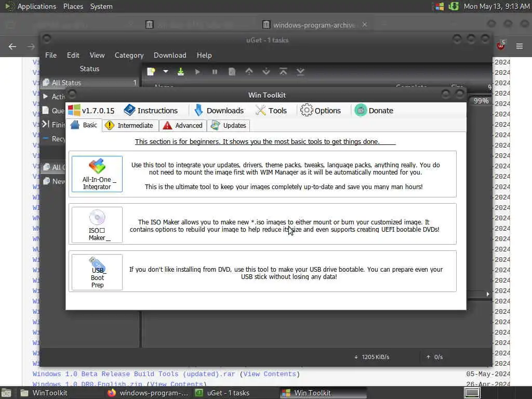Select All Status in uGet sidebar

[89, 83]
